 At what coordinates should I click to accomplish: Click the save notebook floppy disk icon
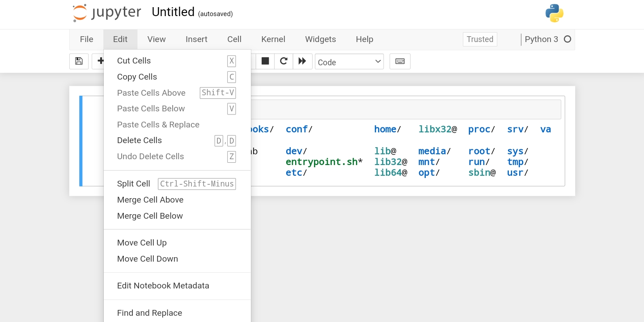[79, 61]
